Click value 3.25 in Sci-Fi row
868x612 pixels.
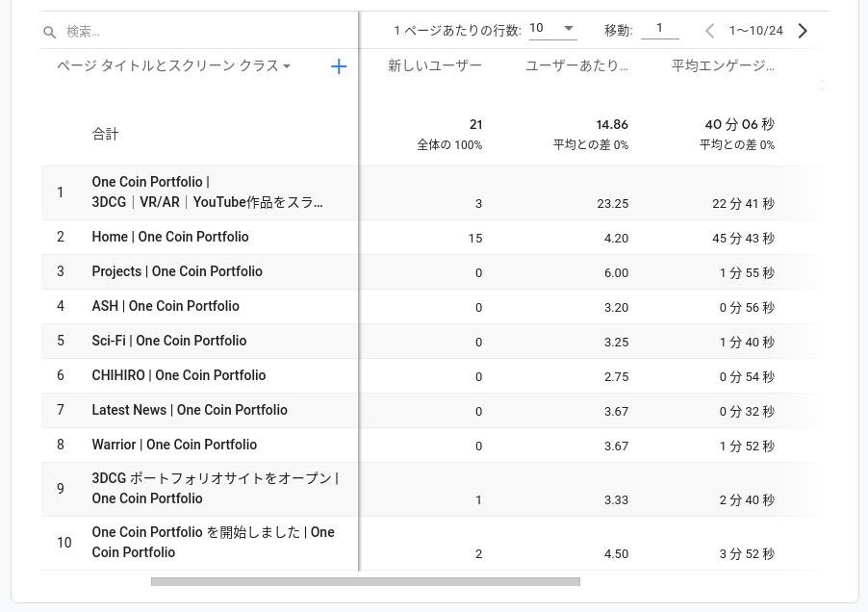click(x=616, y=343)
